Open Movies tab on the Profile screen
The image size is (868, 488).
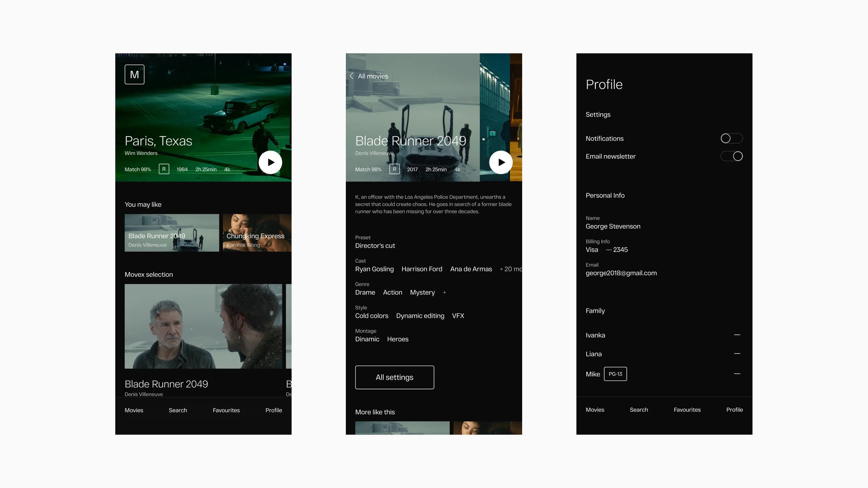pos(595,410)
